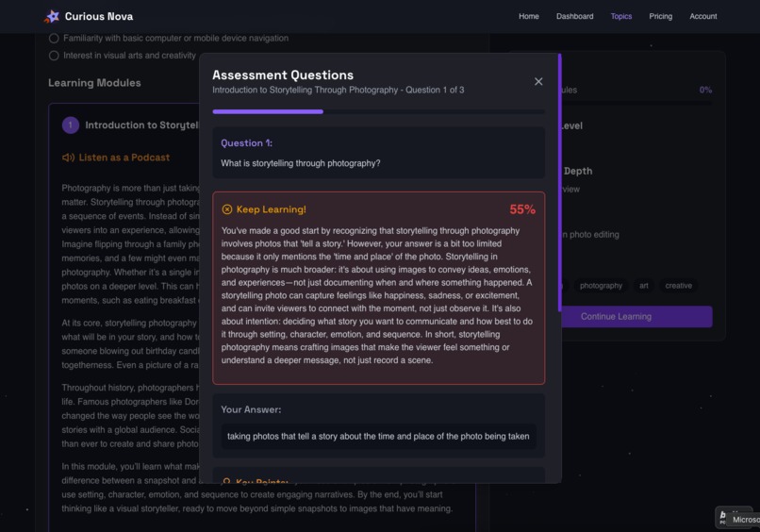Viewport: 760px width, 532px height.
Task: Click the 0% modules progress value
Action: (705, 90)
